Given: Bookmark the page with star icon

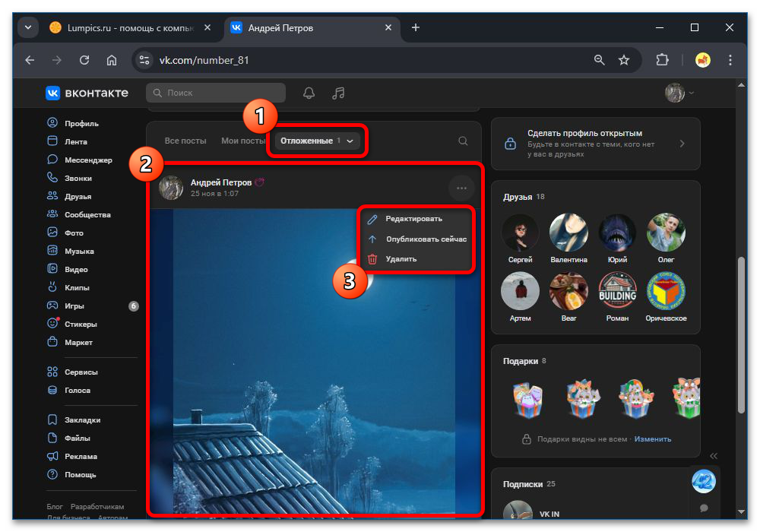Looking at the screenshot, I should coord(624,60).
